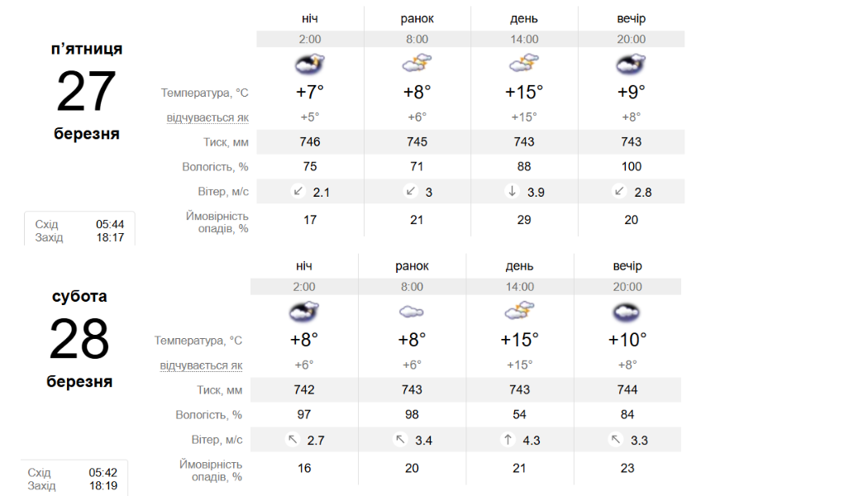
Task: Click Saturday's daytime partly sunny icon
Action: (519, 312)
